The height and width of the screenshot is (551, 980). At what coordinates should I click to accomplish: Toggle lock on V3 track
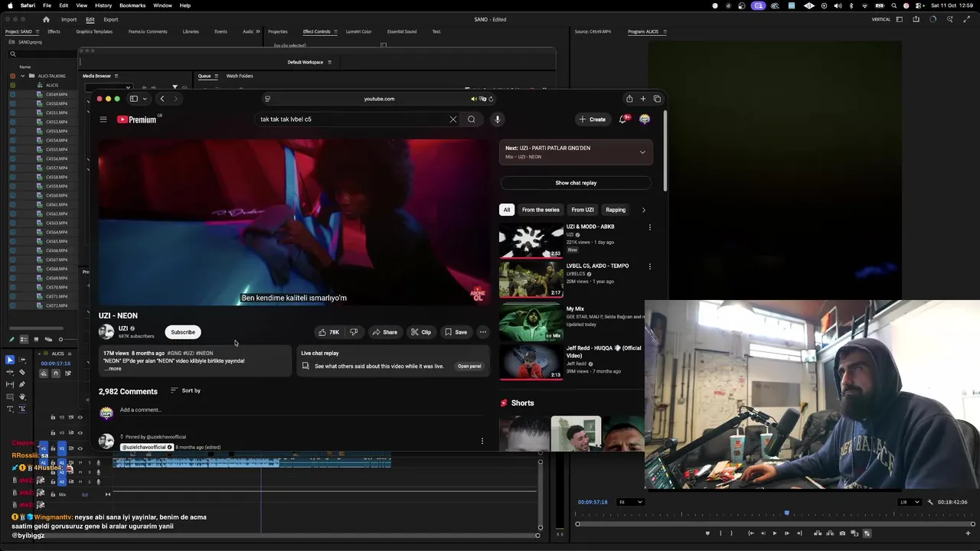point(53,417)
